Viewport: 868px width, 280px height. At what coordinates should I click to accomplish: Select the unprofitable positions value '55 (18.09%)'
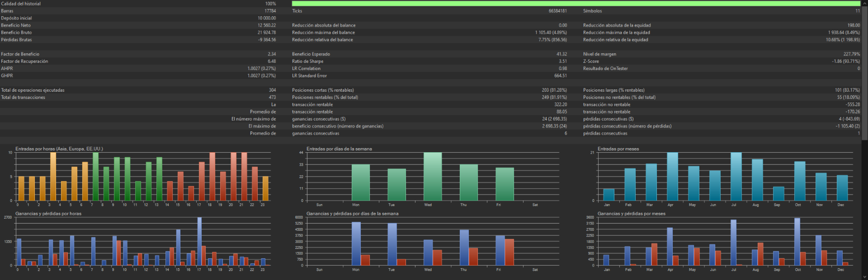click(x=848, y=98)
